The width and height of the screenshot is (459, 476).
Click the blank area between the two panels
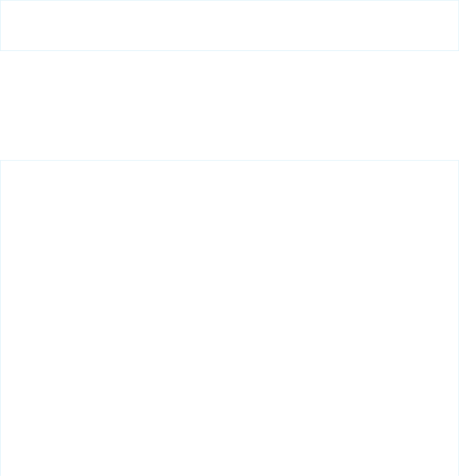(x=229, y=105)
